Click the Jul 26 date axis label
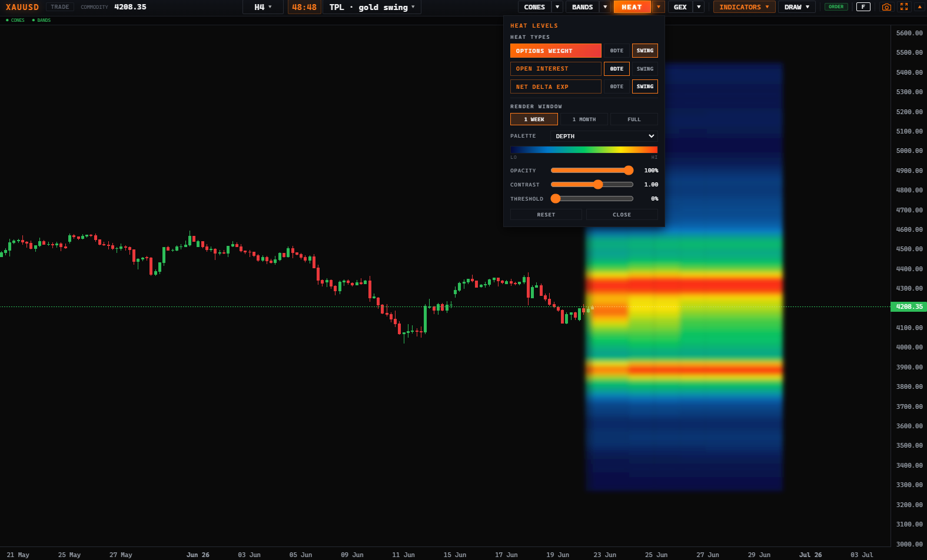This screenshot has height=560, width=927. click(810, 555)
